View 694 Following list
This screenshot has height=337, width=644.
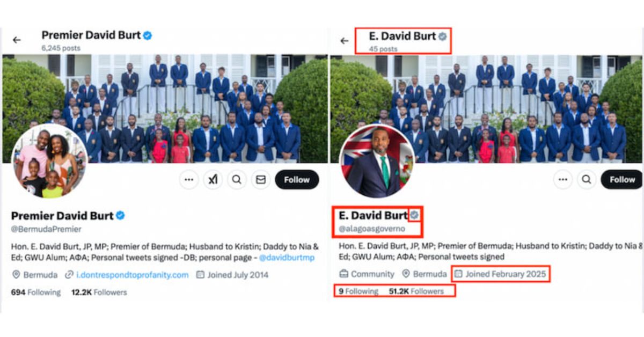click(x=36, y=292)
